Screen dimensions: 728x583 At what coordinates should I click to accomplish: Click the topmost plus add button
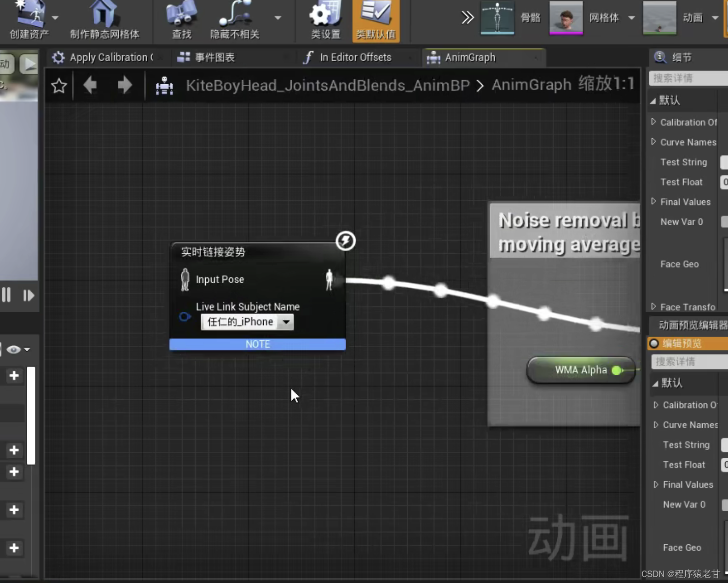click(14, 376)
